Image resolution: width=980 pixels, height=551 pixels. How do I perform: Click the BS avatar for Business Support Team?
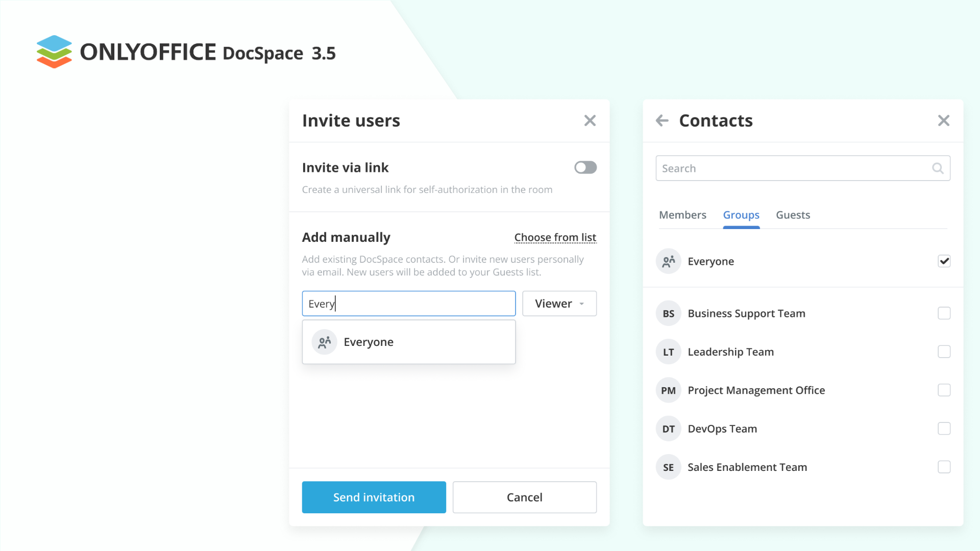pos(668,314)
